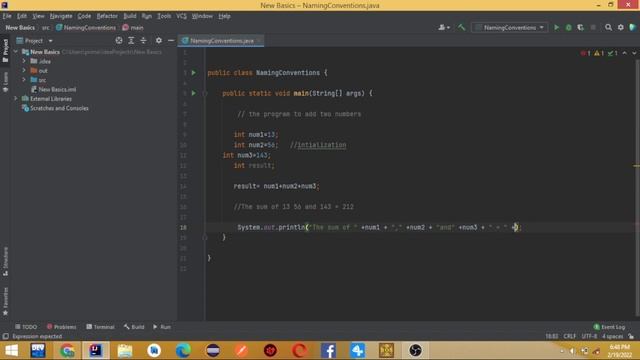640x360 pixels.
Task: Toggle tool window bars icon in the bottom-left corner
Action: pyautogui.click(x=5, y=336)
